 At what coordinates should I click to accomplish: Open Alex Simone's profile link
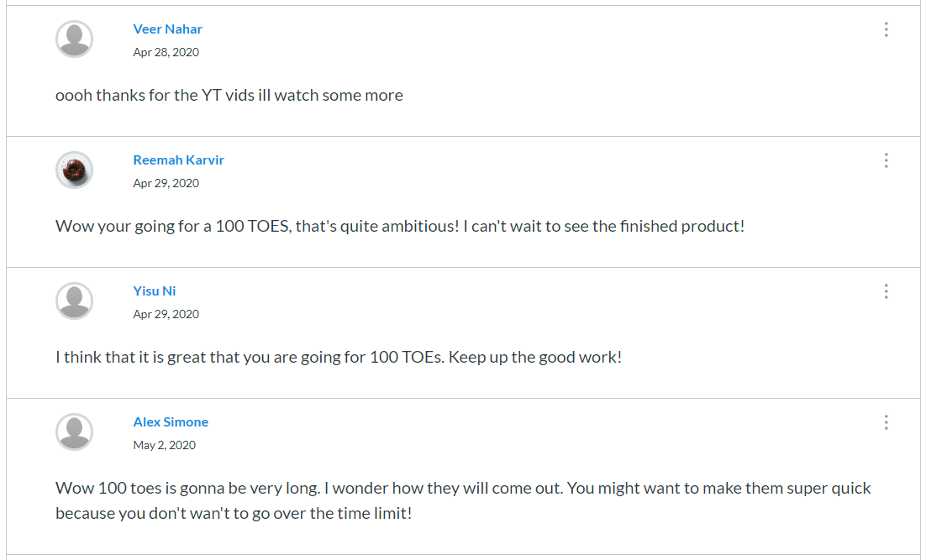(x=171, y=422)
